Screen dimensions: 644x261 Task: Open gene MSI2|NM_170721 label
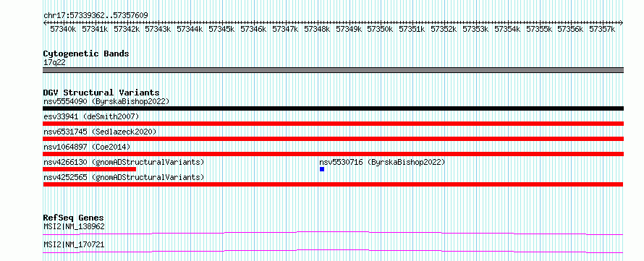[x=74, y=244]
